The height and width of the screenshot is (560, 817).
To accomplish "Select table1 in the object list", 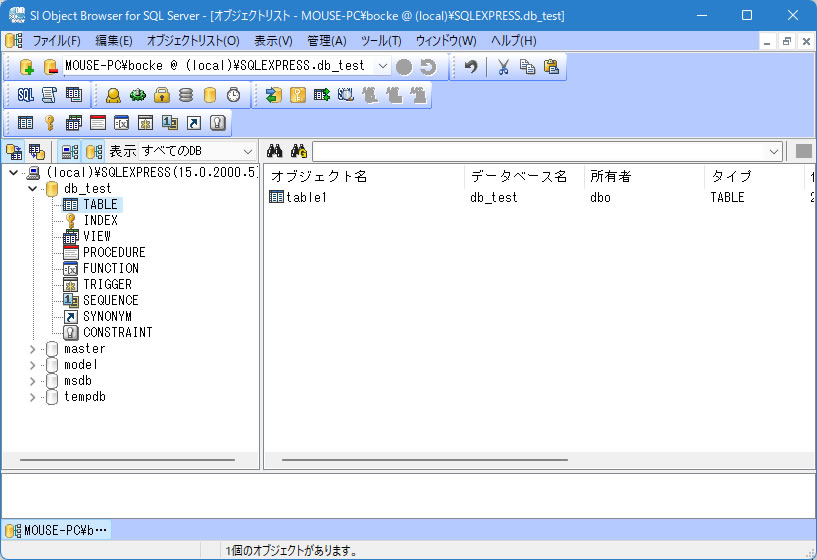I will pyautogui.click(x=307, y=197).
